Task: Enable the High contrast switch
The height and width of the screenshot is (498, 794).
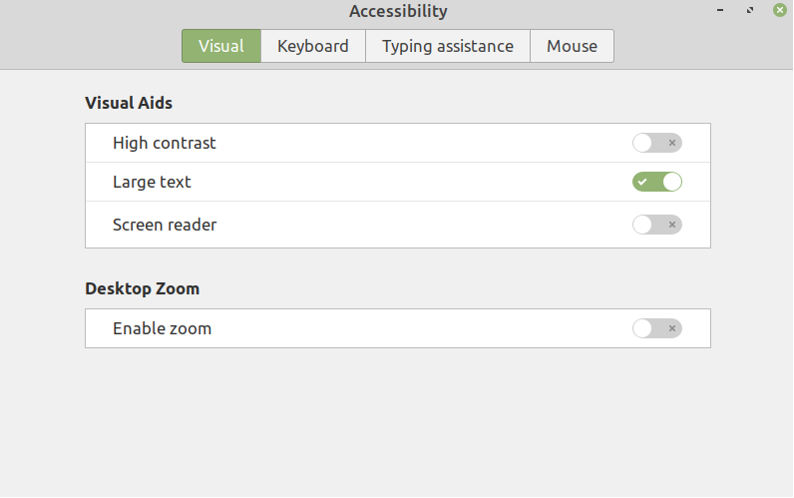Action: 657,143
